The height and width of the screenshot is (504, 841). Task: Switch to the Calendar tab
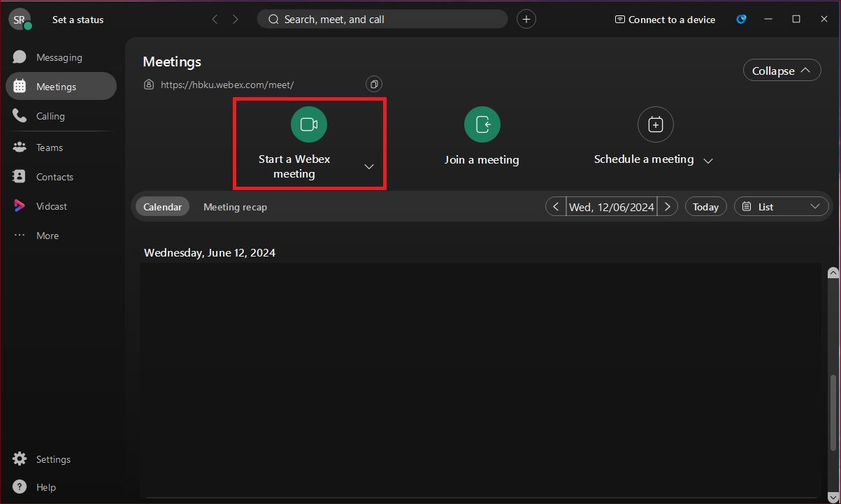click(163, 207)
